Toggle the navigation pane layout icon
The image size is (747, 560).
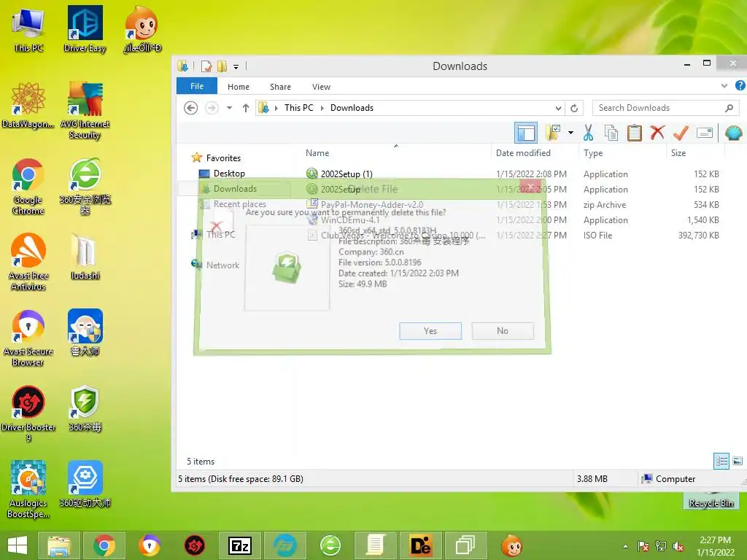(526, 133)
